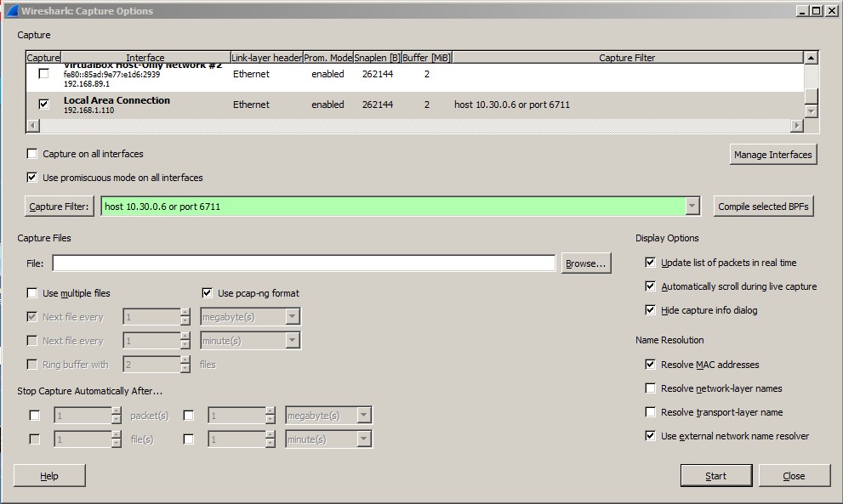
Task: Click the Snaplen [B] column header
Action: 378,58
